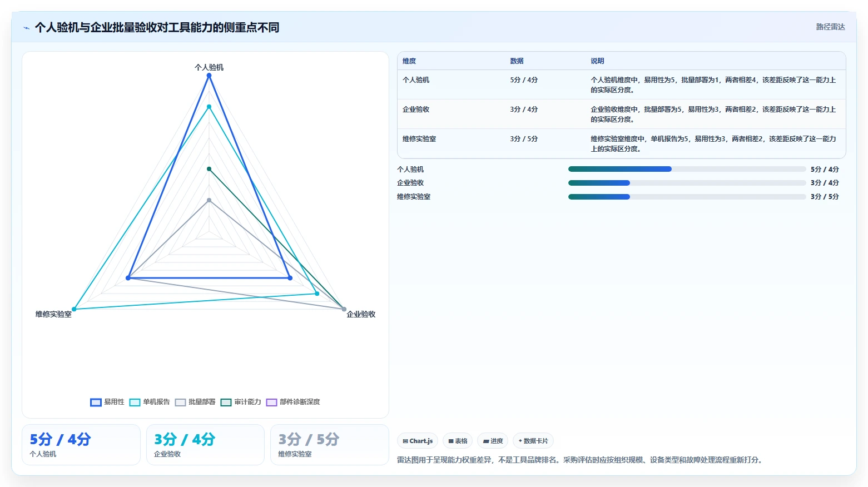Click the chart title 个人验机与企业批量验收
The image size is (868, 487).
(157, 28)
